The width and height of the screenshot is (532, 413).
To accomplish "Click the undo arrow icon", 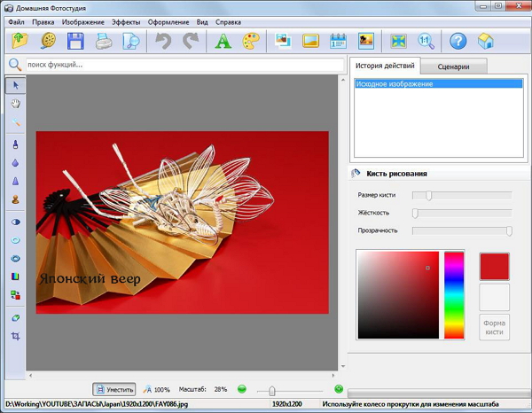I will (x=162, y=40).
